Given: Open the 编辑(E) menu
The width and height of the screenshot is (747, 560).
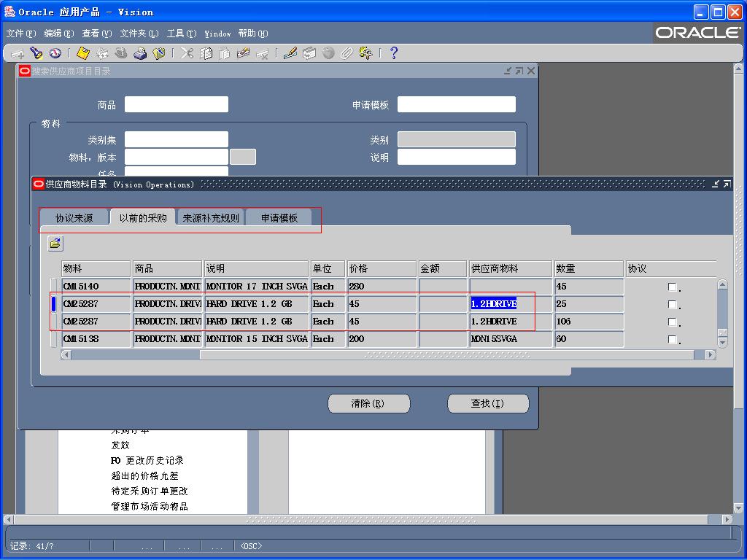Looking at the screenshot, I should 59,34.
